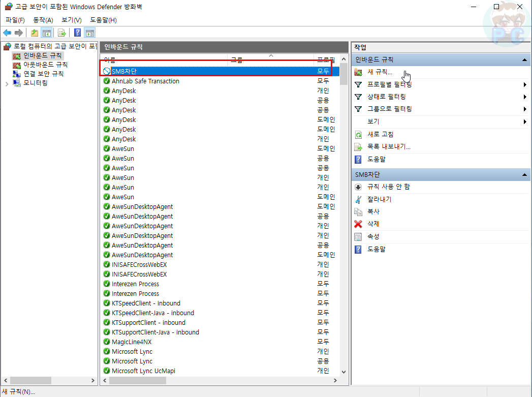Click the copy icon beside 복사
532x397 pixels.
(358, 212)
